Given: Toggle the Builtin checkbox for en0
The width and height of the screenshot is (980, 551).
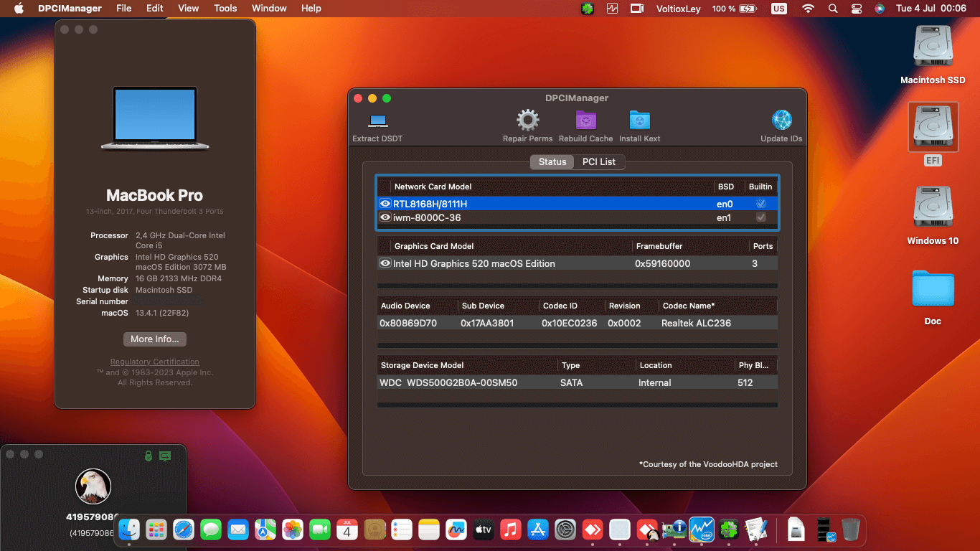Looking at the screenshot, I should pyautogui.click(x=760, y=204).
